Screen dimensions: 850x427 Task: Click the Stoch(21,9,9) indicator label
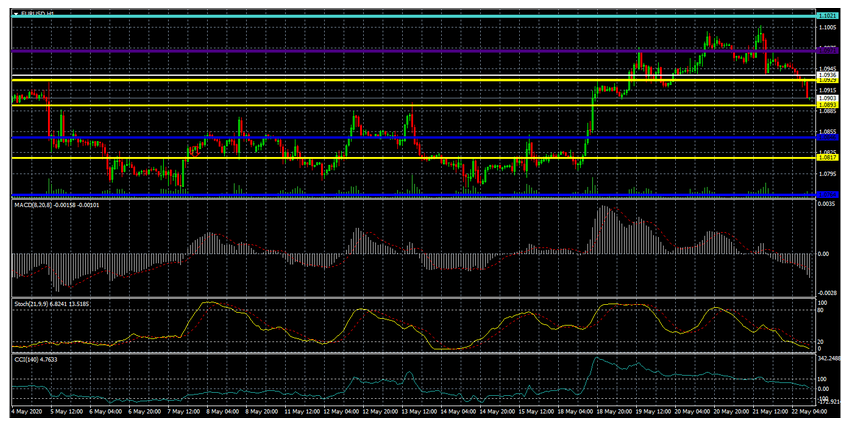click(x=52, y=301)
